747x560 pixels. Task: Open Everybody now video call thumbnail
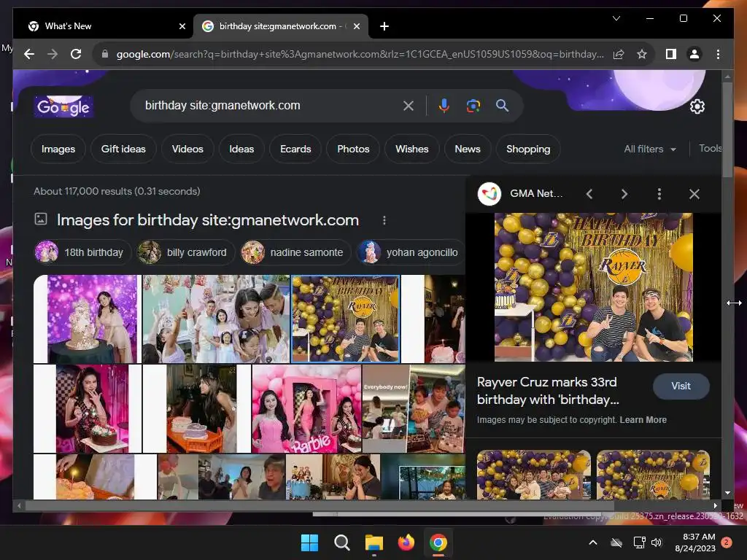click(x=414, y=408)
